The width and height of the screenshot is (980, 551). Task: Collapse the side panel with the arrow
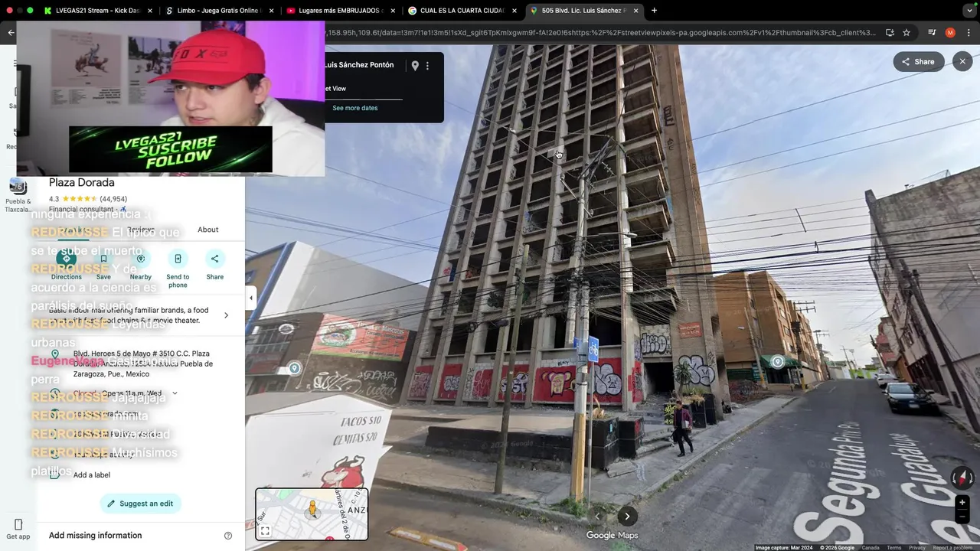250,298
